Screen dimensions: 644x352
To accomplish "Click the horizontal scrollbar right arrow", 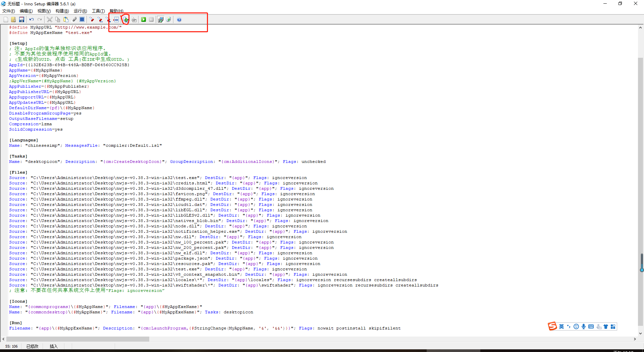I will tap(635, 339).
